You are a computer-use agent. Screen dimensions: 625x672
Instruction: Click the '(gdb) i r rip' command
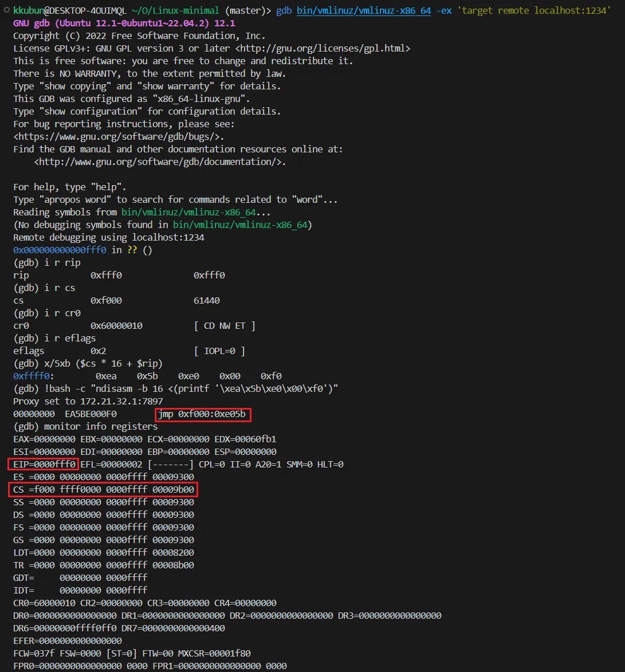point(47,263)
